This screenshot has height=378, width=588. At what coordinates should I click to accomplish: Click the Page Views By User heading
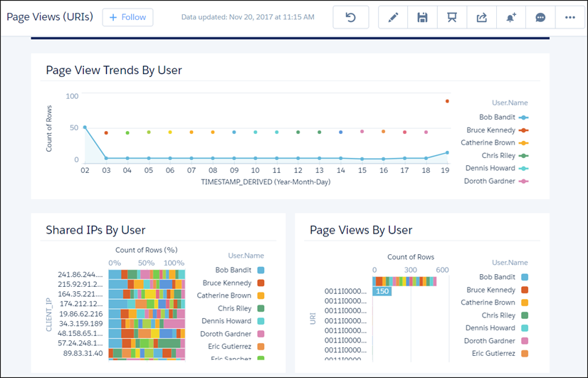click(x=361, y=230)
